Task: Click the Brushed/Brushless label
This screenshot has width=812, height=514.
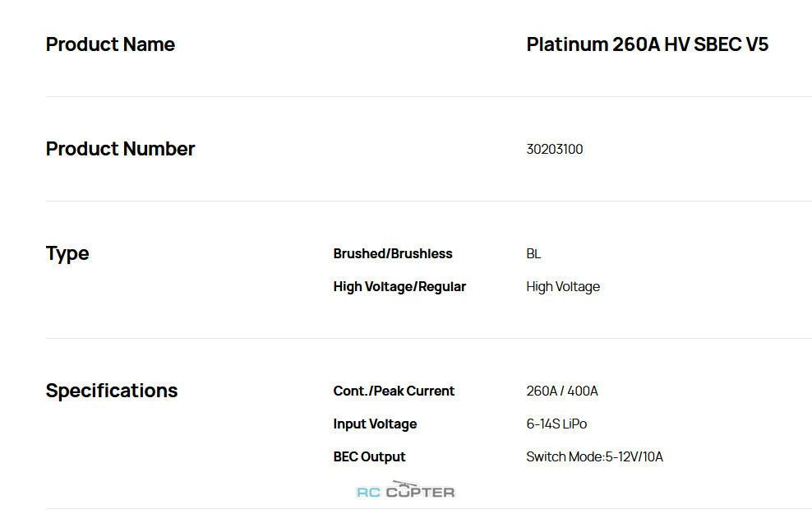Action: (393, 254)
